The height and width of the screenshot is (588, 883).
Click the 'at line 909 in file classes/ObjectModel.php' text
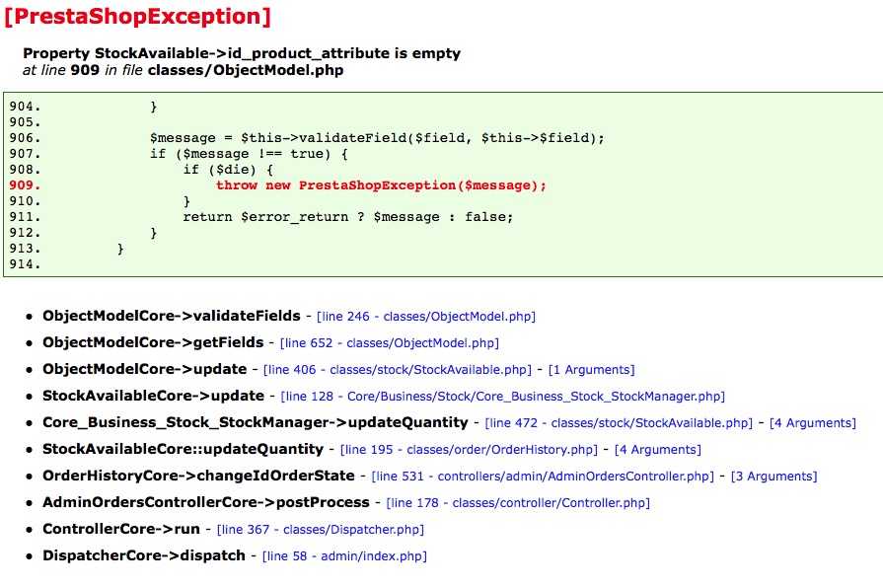pyautogui.click(x=184, y=70)
